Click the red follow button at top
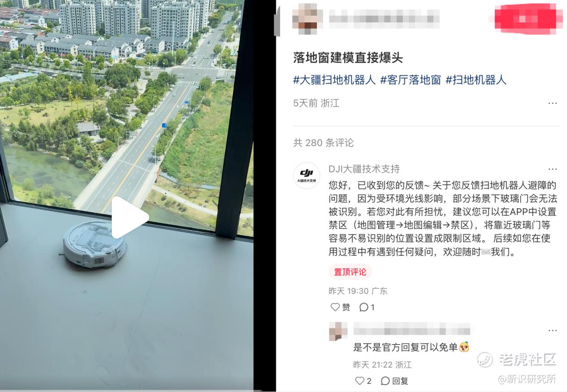 click(x=528, y=19)
